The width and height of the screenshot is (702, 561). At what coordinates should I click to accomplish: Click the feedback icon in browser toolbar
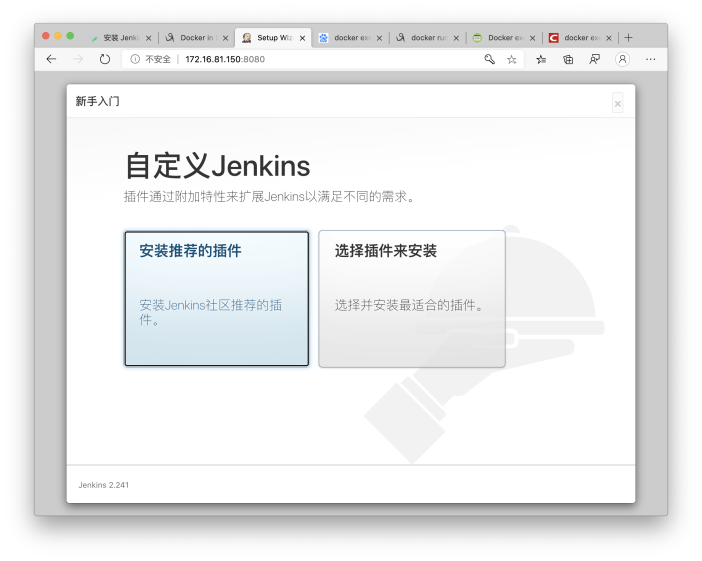pyautogui.click(x=595, y=59)
